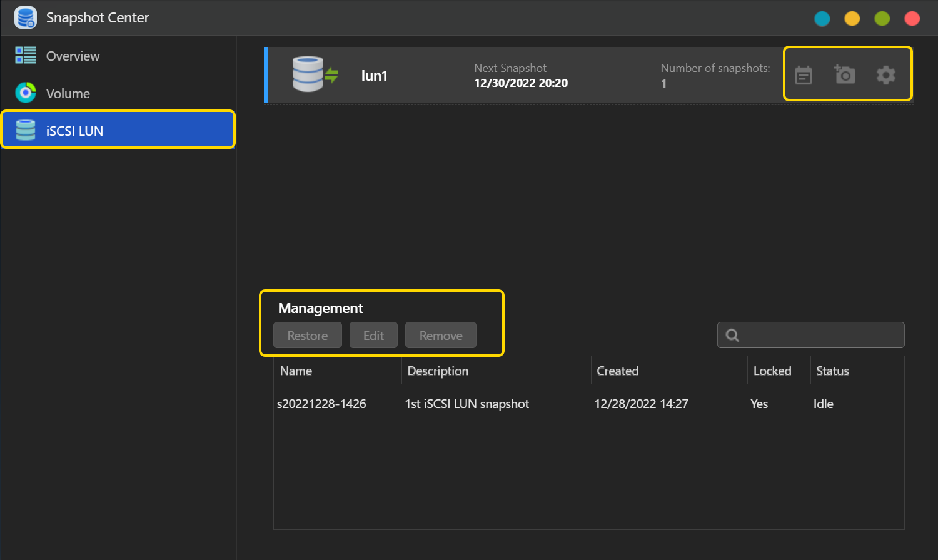This screenshot has width=938, height=560.
Task: Open the snapshot schedule calendar icon
Action: click(x=804, y=76)
